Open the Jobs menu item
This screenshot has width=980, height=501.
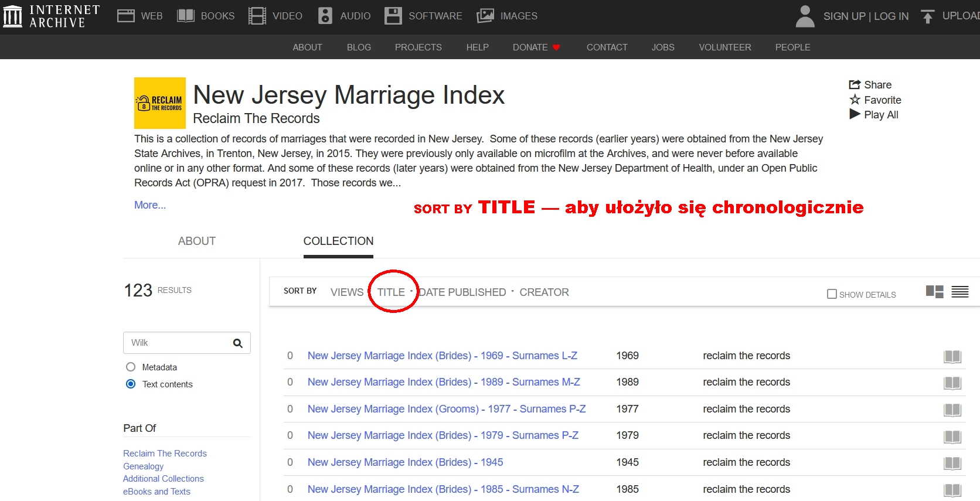pyautogui.click(x=663, y=47)
